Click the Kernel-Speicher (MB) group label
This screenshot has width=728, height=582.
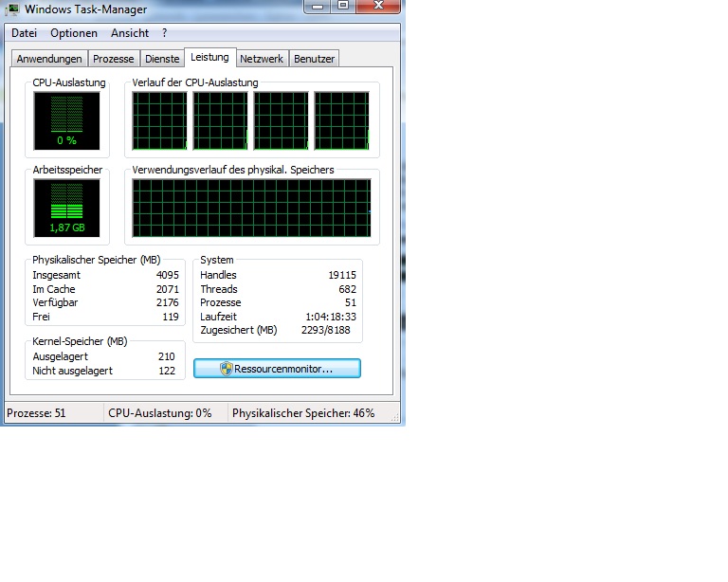80,341
